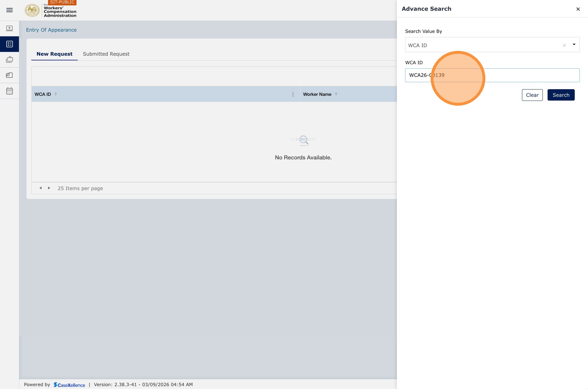
Task: Click the Workers' Compensation Administration logo
Action: (x=51, y=10)
